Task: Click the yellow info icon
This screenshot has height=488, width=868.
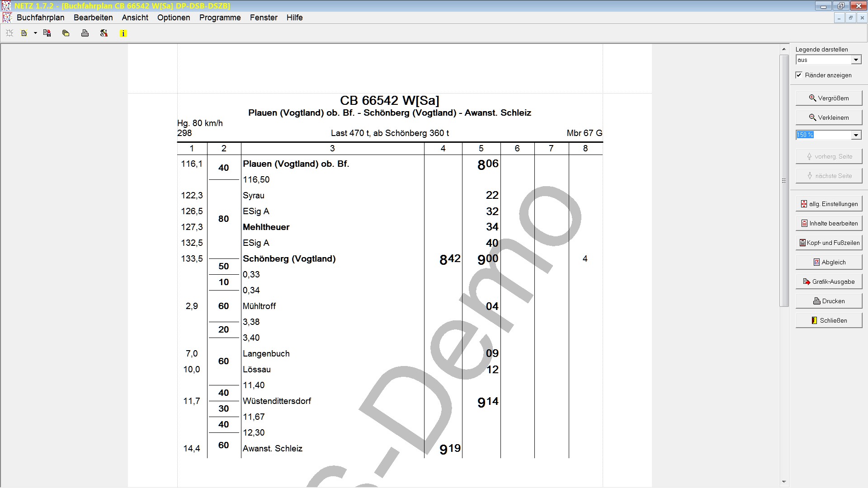Action: (123, 33)
